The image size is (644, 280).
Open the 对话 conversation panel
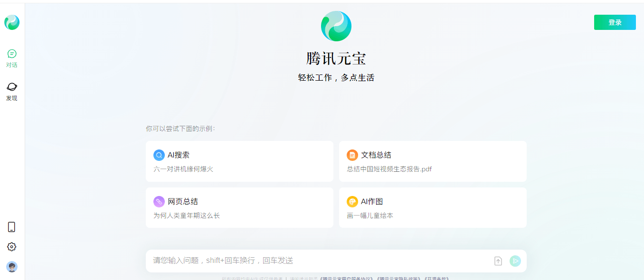click(12, 57)
